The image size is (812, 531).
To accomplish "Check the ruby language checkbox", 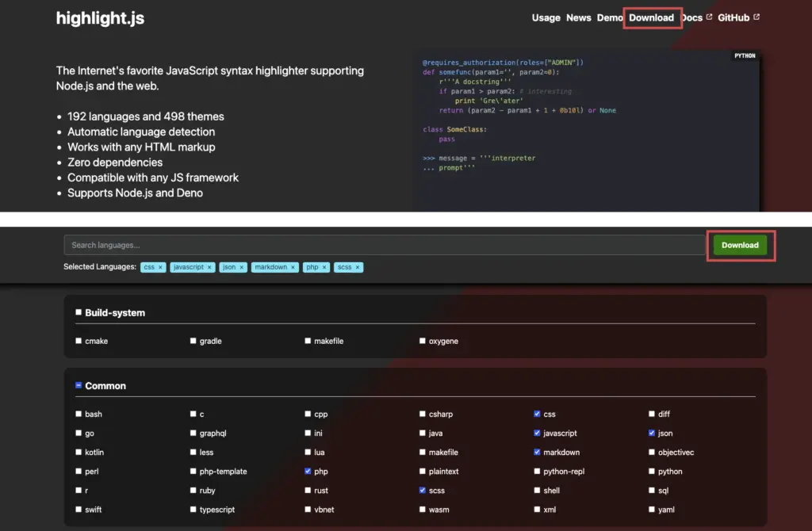I will (193, 490).
